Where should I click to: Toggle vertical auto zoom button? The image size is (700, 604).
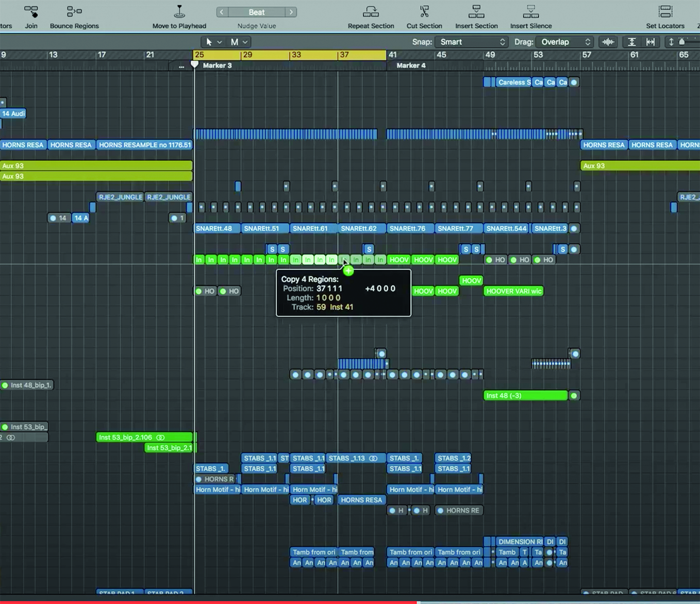(631, 42)
